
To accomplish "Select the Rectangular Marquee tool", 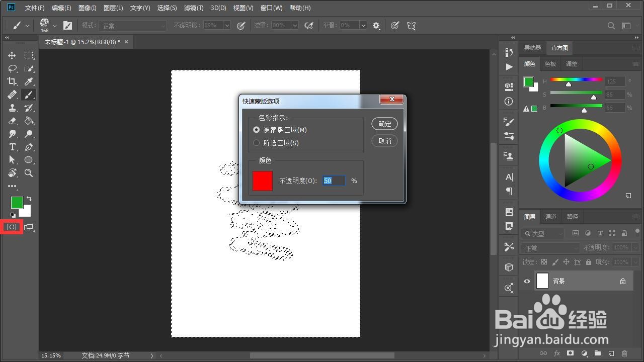I will [x=29, y=55].
